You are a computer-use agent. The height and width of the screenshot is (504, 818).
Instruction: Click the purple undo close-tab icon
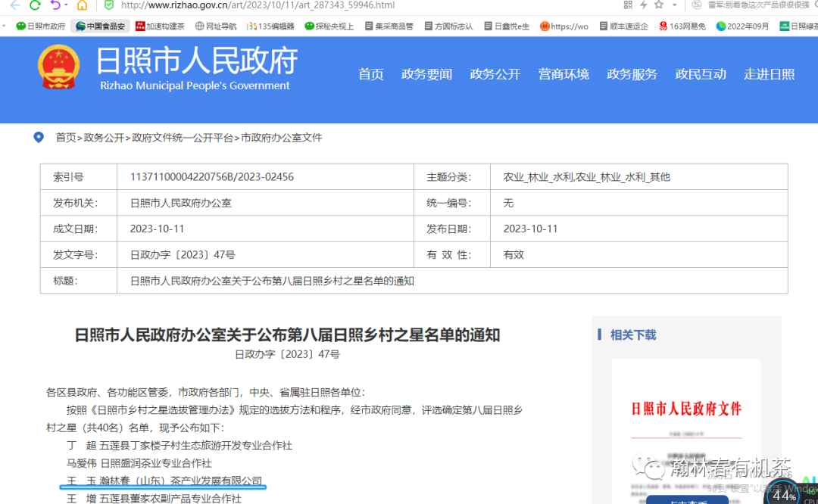[x=55, y=5]
